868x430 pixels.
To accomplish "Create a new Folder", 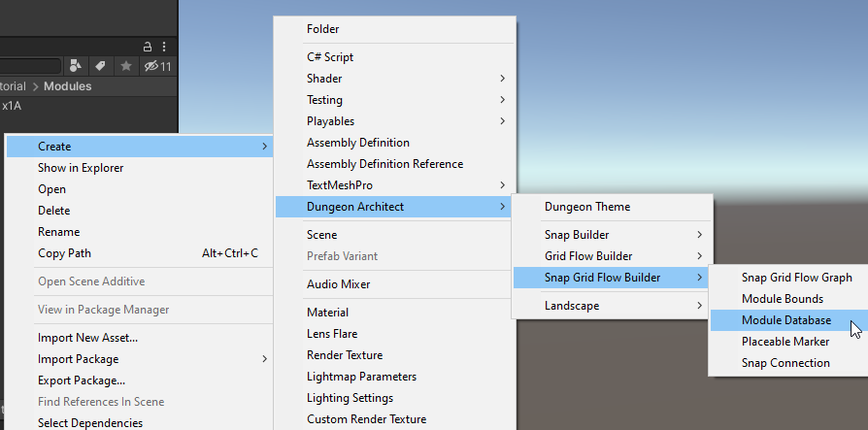I will 395,29.
